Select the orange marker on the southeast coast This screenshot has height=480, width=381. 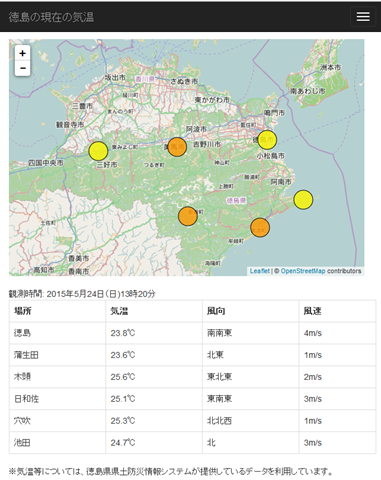coord(260,228)
